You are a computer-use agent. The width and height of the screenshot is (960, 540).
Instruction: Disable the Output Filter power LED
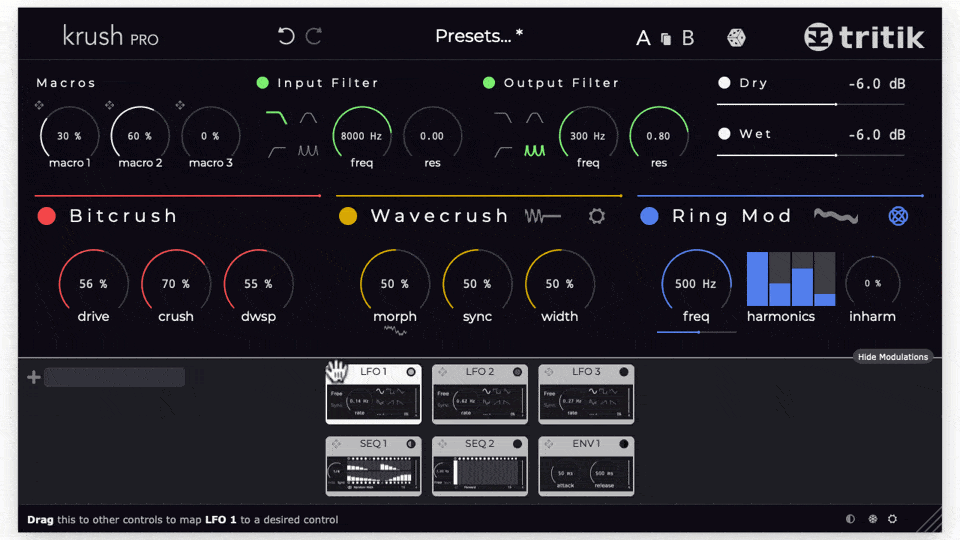[489, 83]
